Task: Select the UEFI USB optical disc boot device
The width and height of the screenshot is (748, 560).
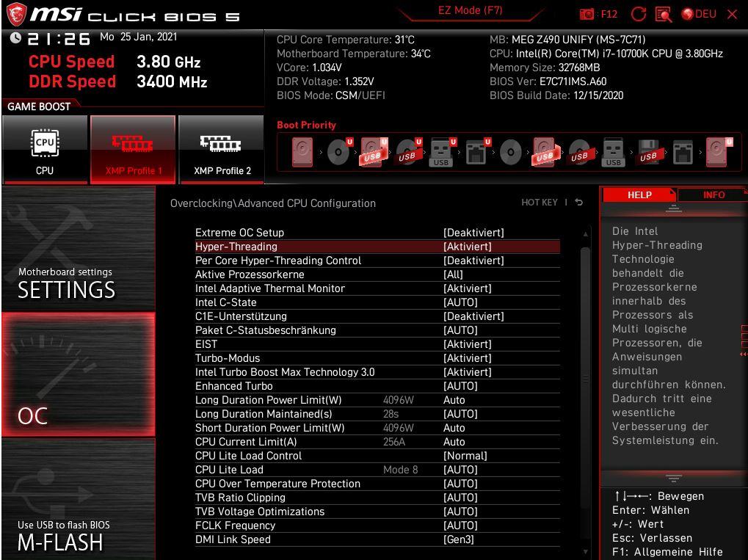Action: [x=409, y=152]
